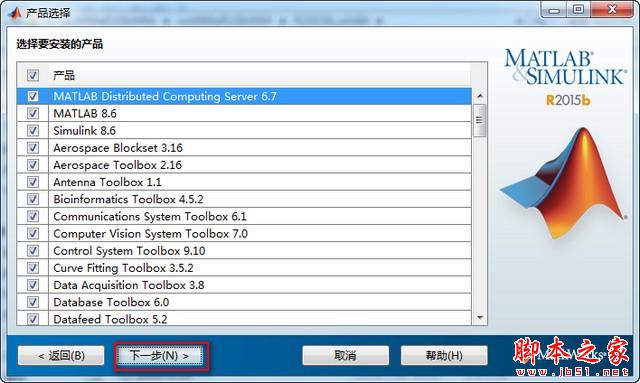This screenshot has width=640, height=383.
Task: Click the product list scrollbar thumb
Action: tap(480, 120)
